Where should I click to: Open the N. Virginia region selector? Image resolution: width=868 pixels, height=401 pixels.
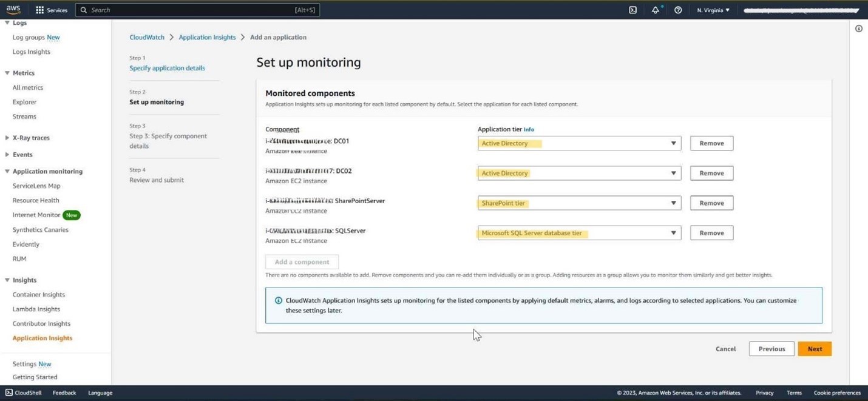tap(713, 10)
